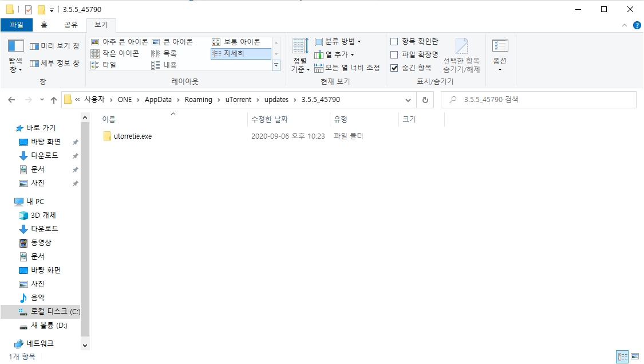Image resolution: width=644 pixels, height=364 pixels.
Task: Expand the layout gallery more arrow
Action: click(x=276, y=65)
